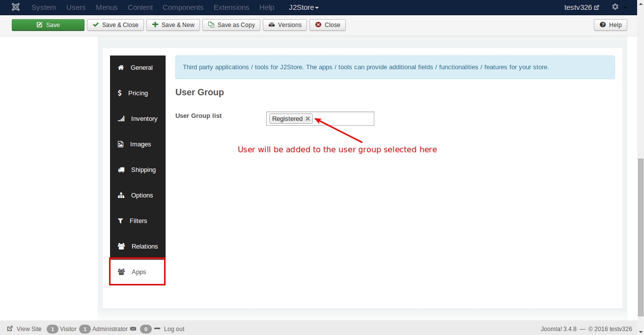
Task: Click the vertical page scrollbar
Action: point(641,236)
